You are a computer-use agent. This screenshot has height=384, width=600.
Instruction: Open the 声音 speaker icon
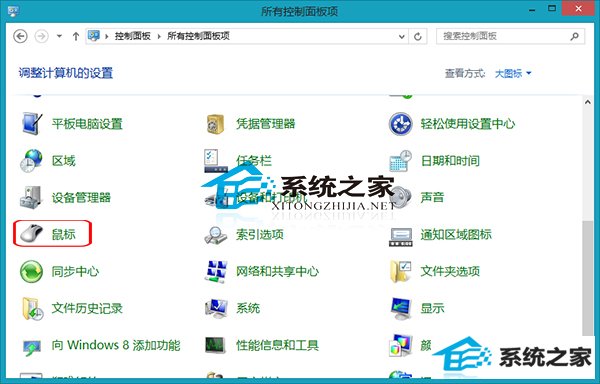[x=402, y=198]
